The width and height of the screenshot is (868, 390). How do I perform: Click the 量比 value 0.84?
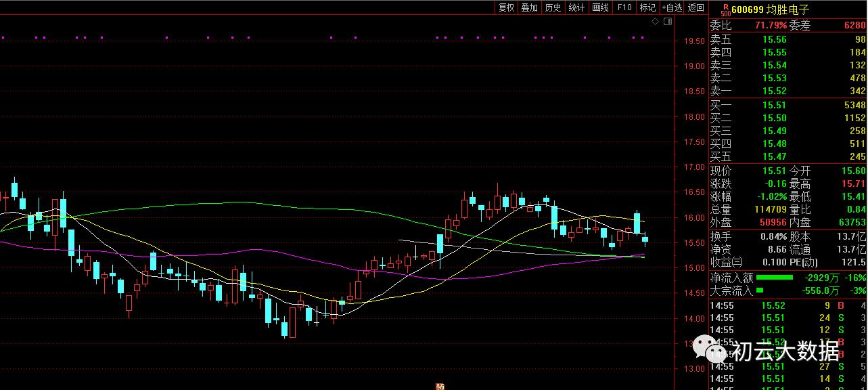(x=856, y=209)
